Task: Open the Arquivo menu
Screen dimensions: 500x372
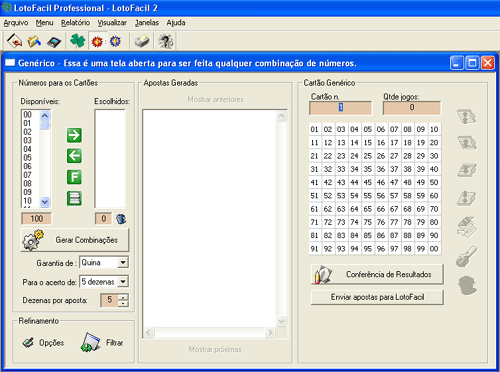Action: tap(16, 23)
